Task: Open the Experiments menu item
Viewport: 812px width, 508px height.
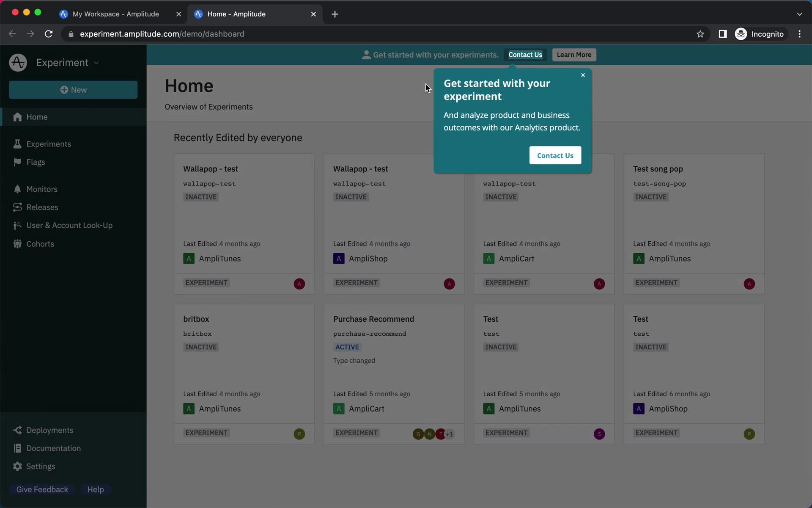Action: 49,144
